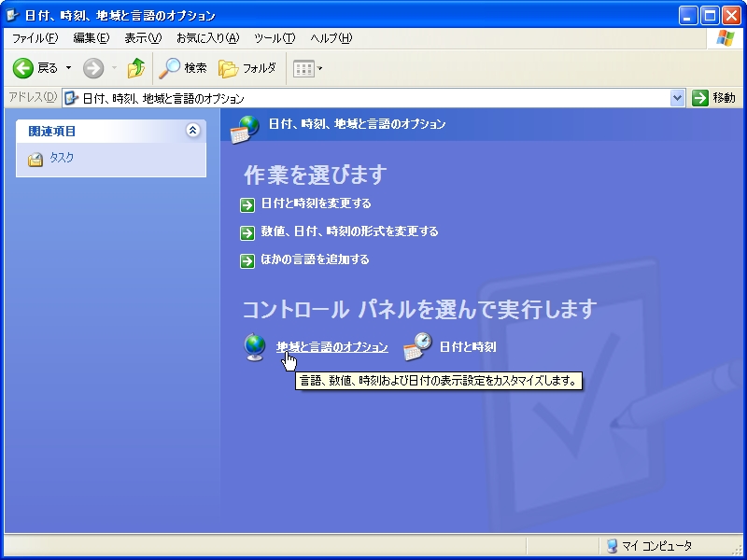Click the grayed Forward arrow button
Screen dimensions: 747x560
click(x=93, y=68)
